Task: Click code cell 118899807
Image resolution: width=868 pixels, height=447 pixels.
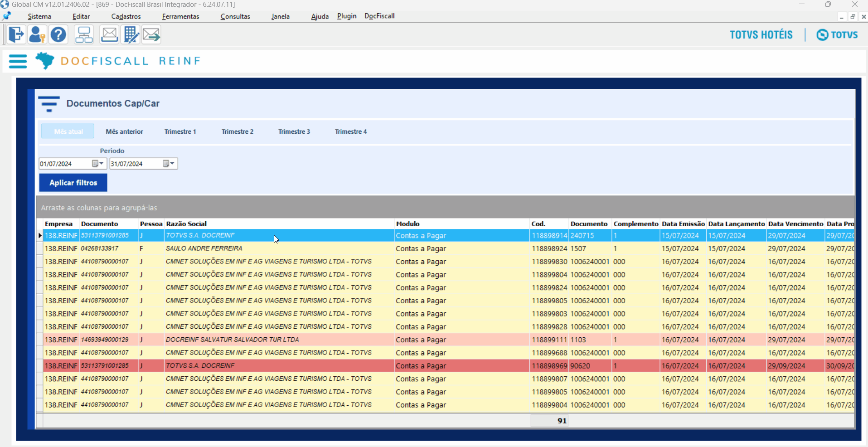Action: [x=549, y=379]
